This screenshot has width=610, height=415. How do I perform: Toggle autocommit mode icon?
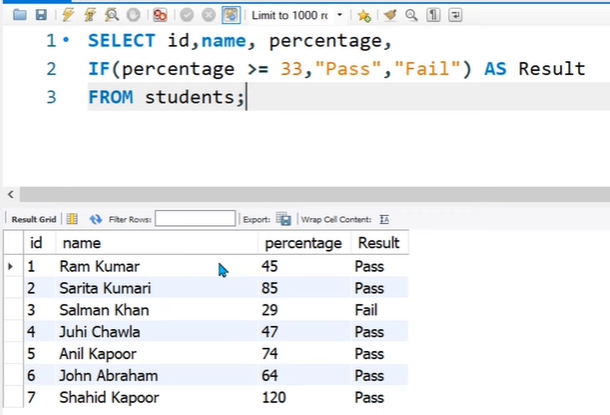click(x=231, y=15)
